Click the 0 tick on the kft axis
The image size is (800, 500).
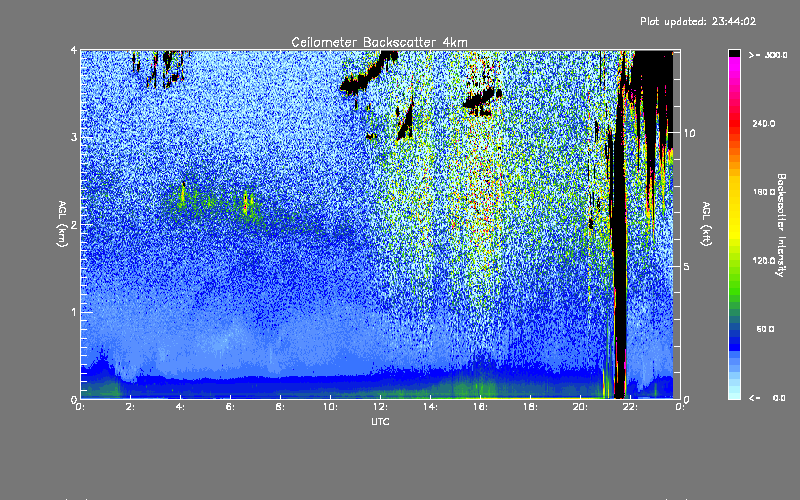(686, 399)
